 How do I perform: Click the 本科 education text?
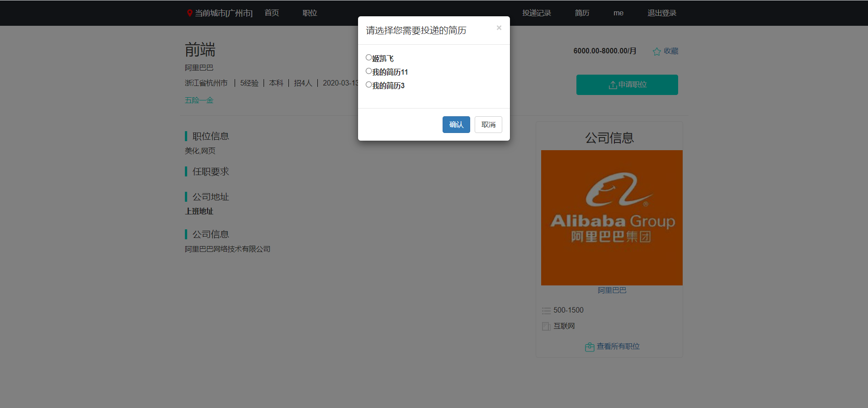click(x=276, y=83)
